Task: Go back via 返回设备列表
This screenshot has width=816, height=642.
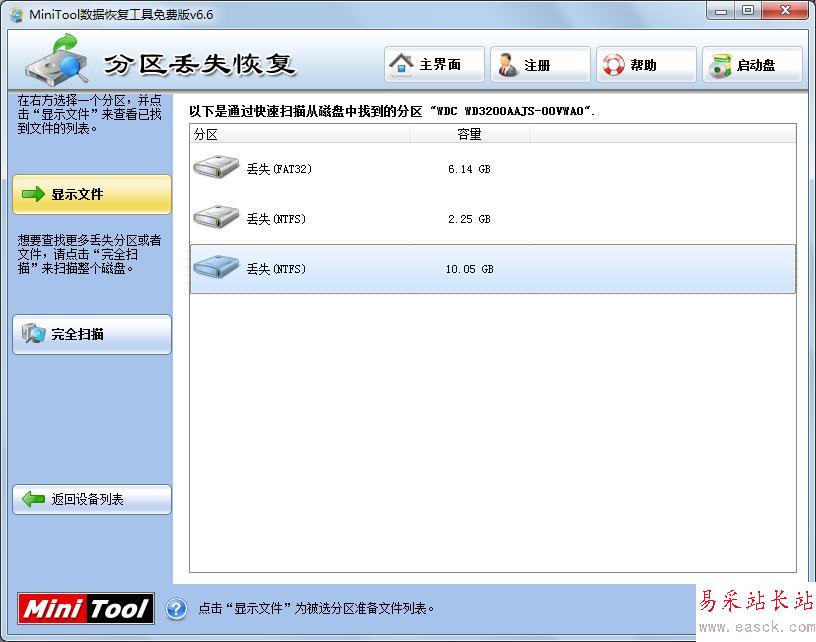Action: 92,499
